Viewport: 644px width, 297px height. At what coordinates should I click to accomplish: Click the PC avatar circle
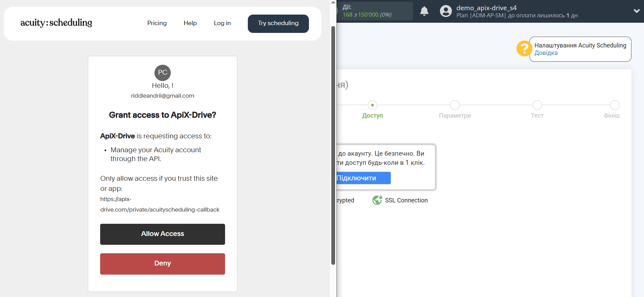coord(163,73)
